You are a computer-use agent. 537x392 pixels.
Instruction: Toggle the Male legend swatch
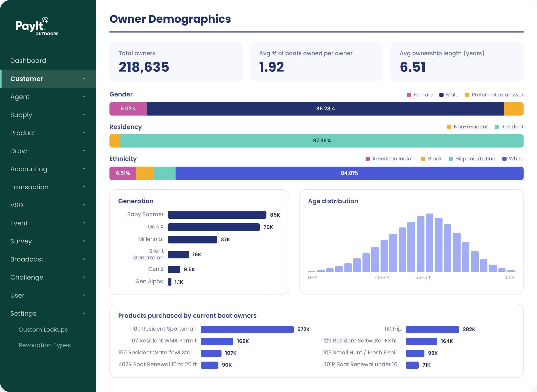point(441,95)
